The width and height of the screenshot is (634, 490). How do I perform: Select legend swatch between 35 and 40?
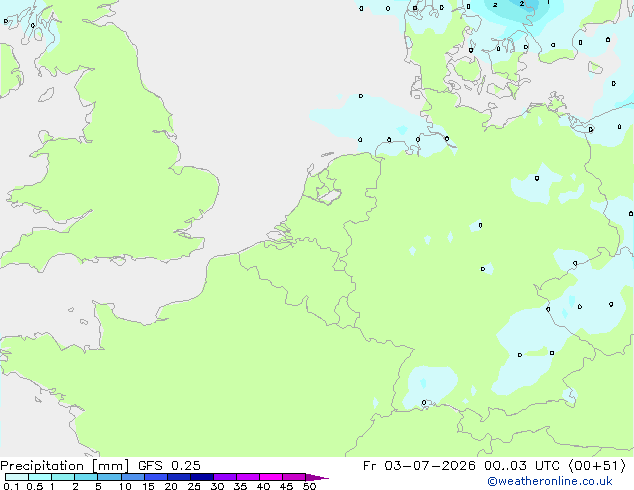click(x=248, y=477)
